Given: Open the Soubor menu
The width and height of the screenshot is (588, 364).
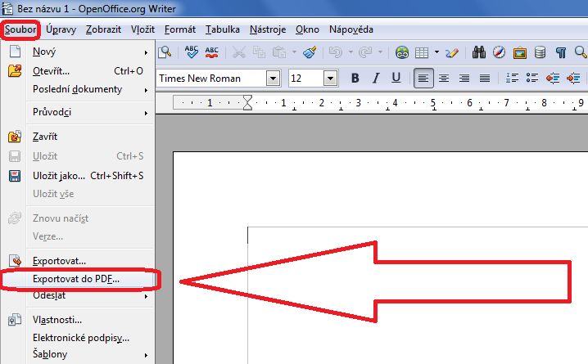Looking at the screenshot, I should (x=20, y=29).
